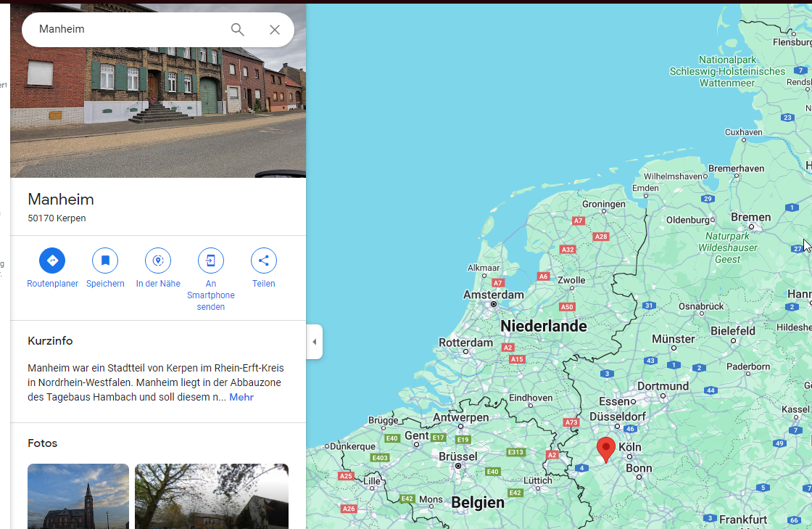Collapse the side panel with the arrow
The image size is (812, 529).
click(x=314, y=342)
